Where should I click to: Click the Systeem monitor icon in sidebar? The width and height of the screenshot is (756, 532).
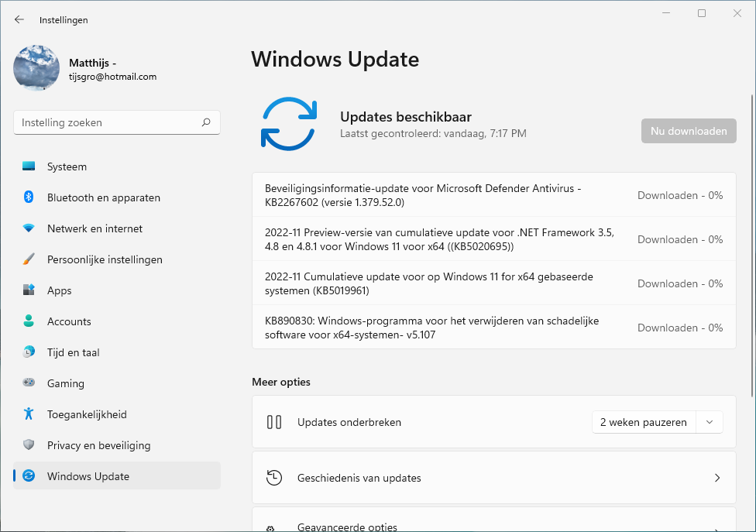[x=29, y=166]
